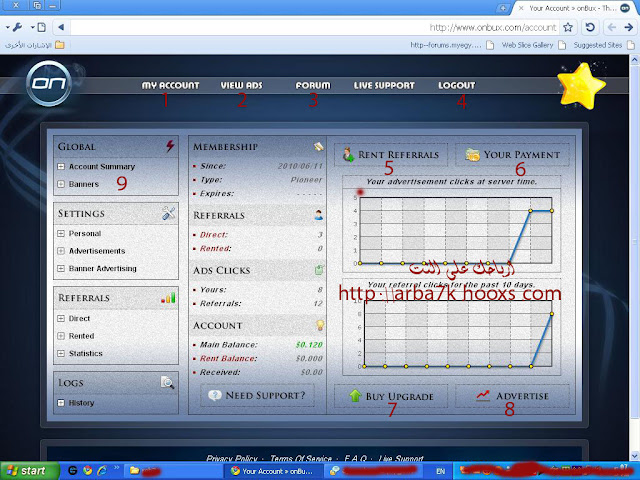Open Terms Of Service footer link

click(x=301, y=458)
